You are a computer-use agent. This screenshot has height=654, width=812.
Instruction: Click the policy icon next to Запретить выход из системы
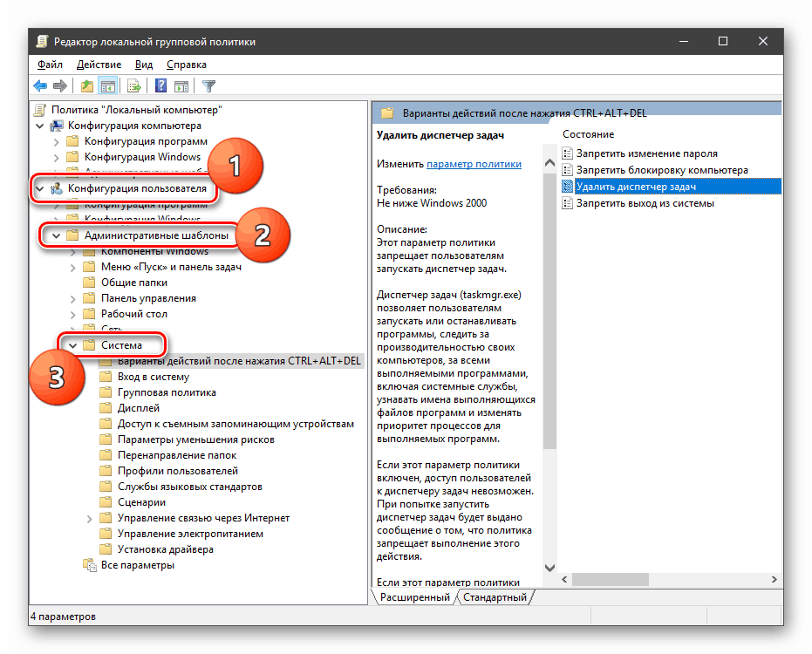click(568, 203)
